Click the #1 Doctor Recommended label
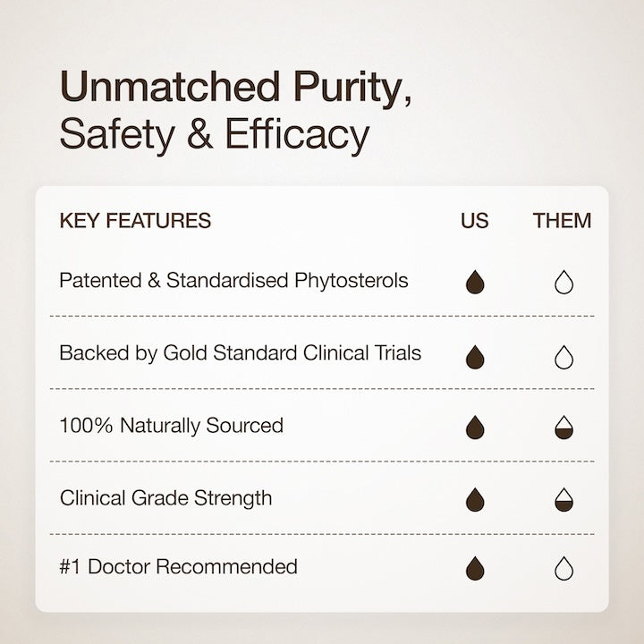The width and height of the screenshot is (644, 644). (178, 566)
